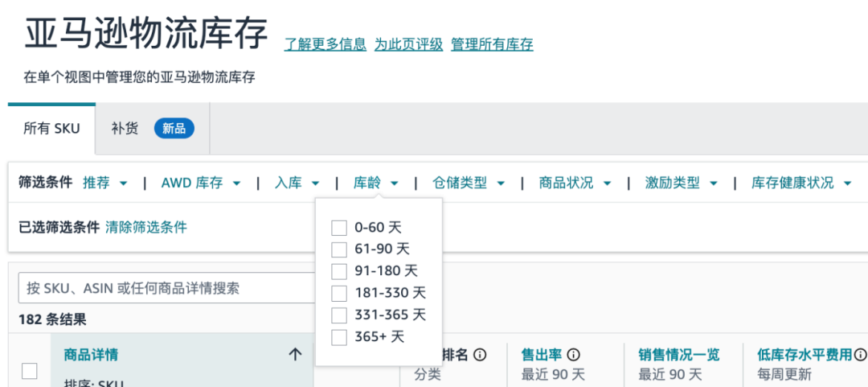
Task: Click the 低库存水平费用 column header
Action: 805,354
